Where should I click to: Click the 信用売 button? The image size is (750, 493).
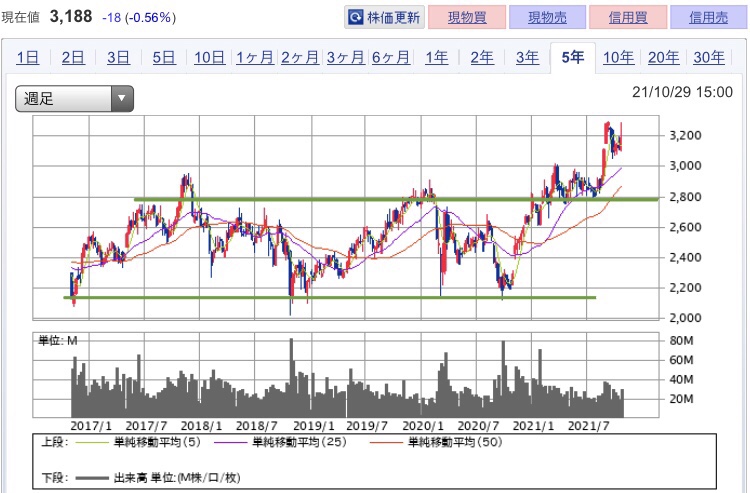(708, 18)
